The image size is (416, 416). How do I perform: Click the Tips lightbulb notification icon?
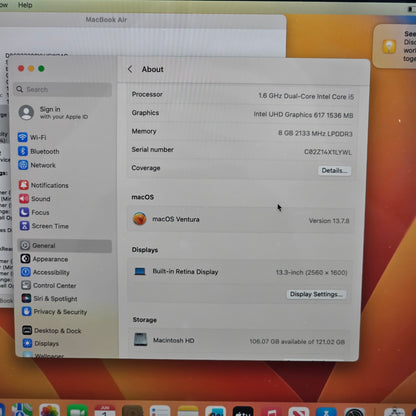(x=389, y=46)
